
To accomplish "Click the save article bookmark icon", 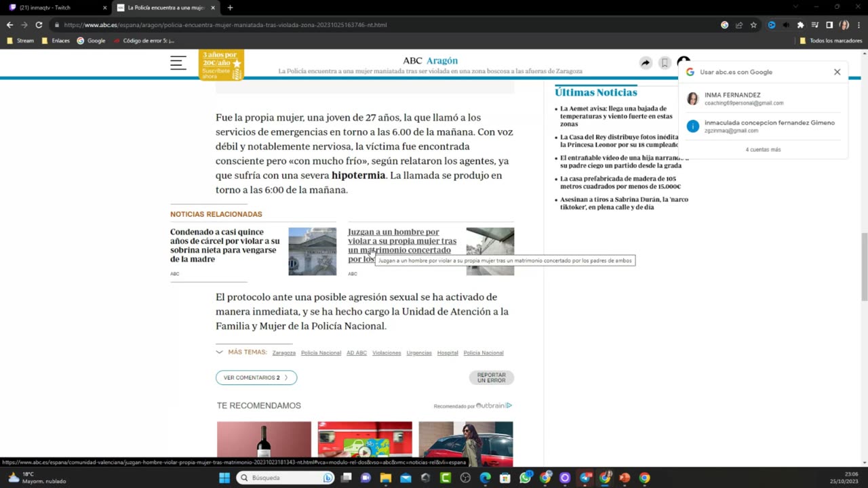I will [665, 63].
